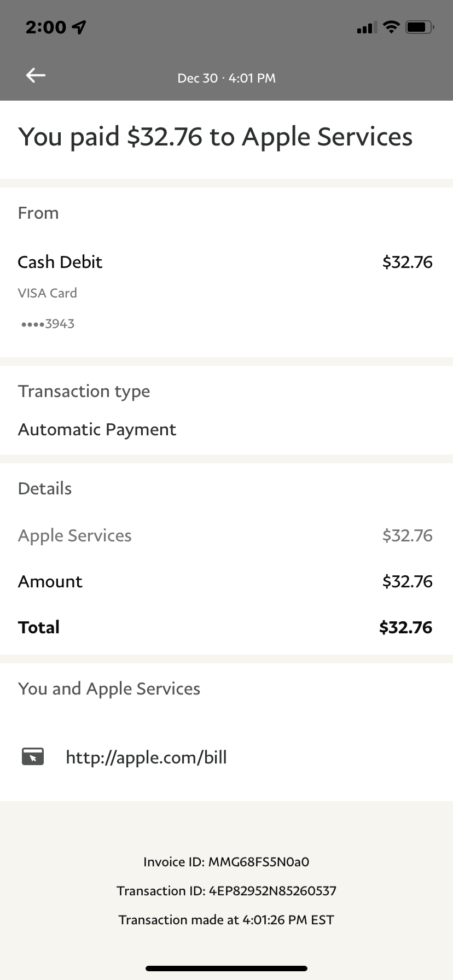Screen dimensions: 453x980
Task: Tap the 'You paid $32.76' heading
Action: click(215, 137)
